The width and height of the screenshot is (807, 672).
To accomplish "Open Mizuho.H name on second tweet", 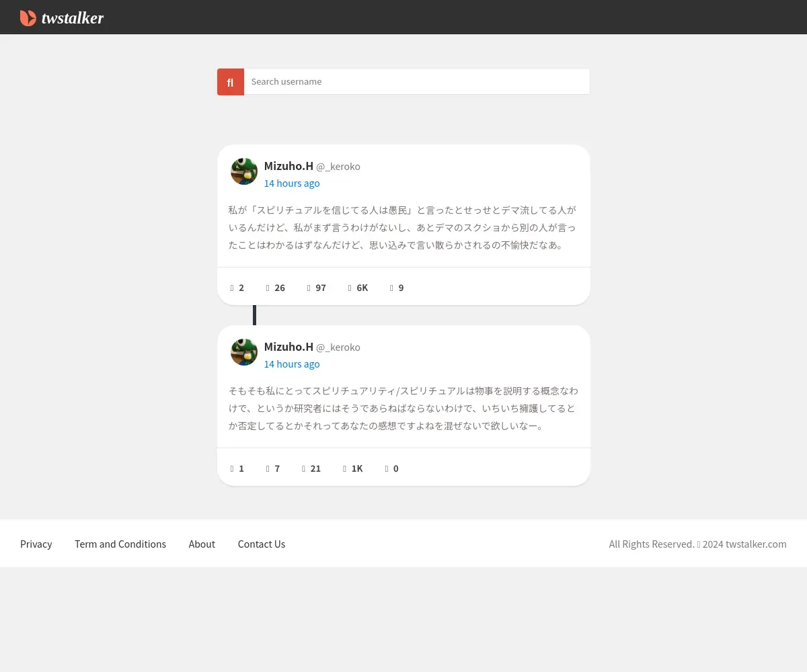I will (289, 347).
